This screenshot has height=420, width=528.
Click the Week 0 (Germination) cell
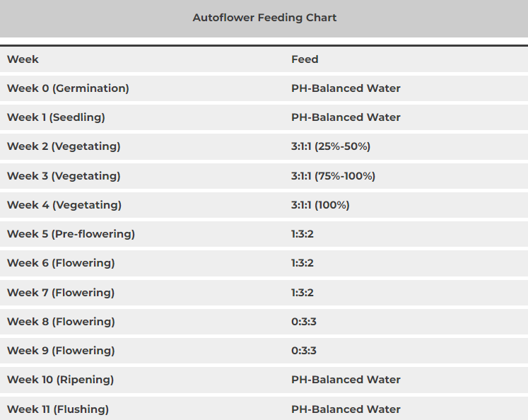click(x=68, y=88)
